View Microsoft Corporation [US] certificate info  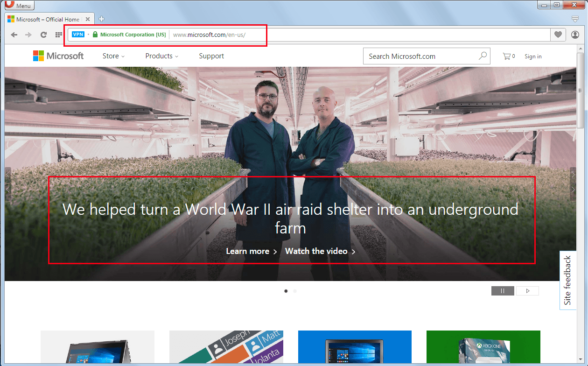133,35
